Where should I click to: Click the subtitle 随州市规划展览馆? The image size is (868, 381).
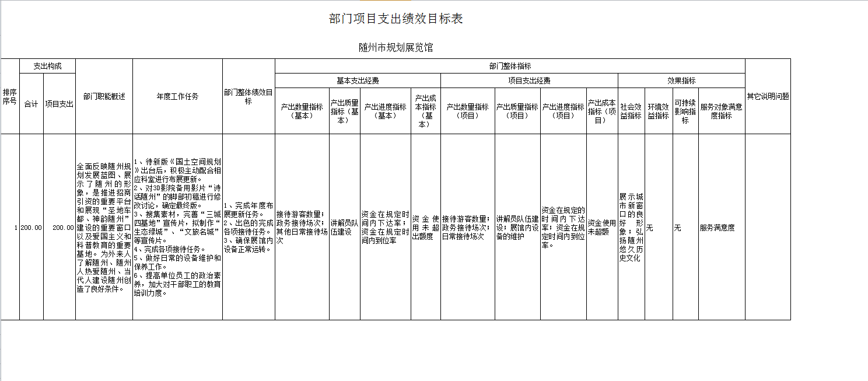[x=396, y=47]
